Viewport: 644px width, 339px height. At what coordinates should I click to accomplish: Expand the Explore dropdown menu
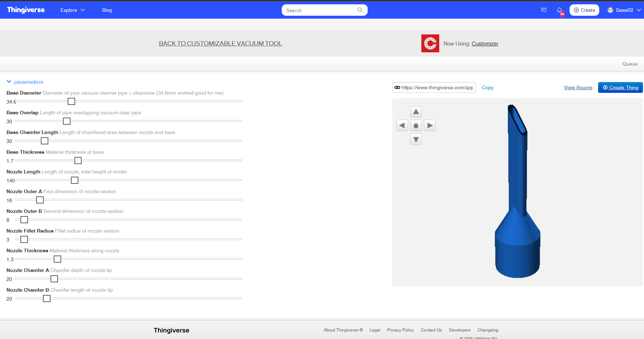point(72,10)
